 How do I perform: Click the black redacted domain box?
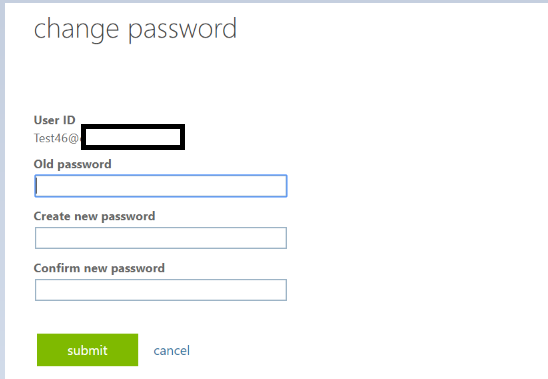[x=133, y=137]
